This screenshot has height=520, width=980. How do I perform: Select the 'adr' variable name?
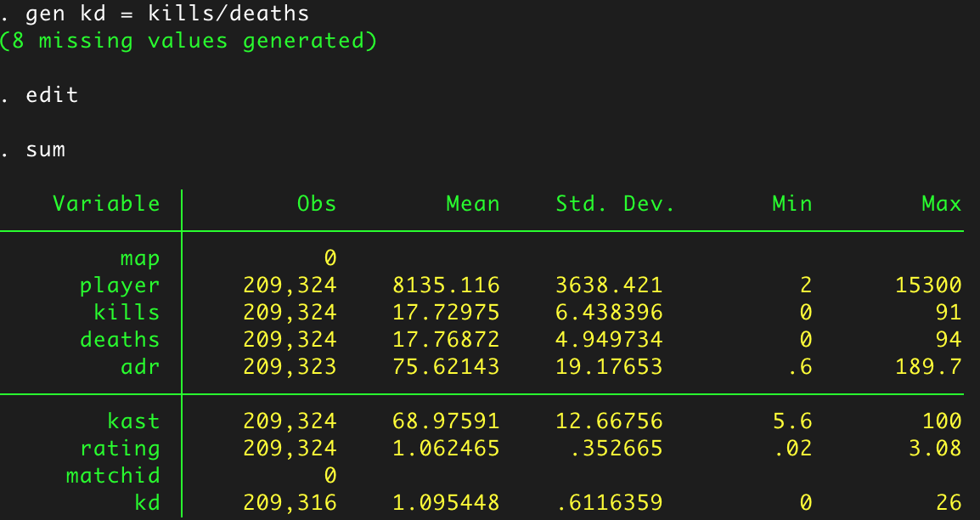[140, 367]
